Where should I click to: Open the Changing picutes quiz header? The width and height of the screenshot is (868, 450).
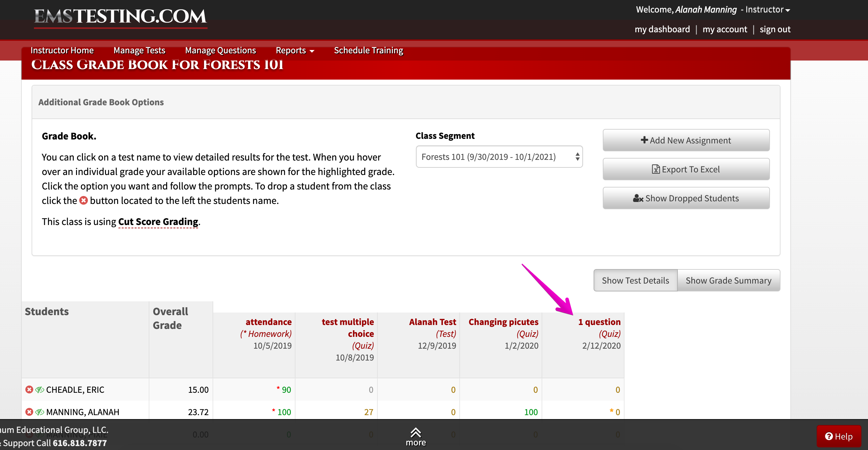point(503,322)
